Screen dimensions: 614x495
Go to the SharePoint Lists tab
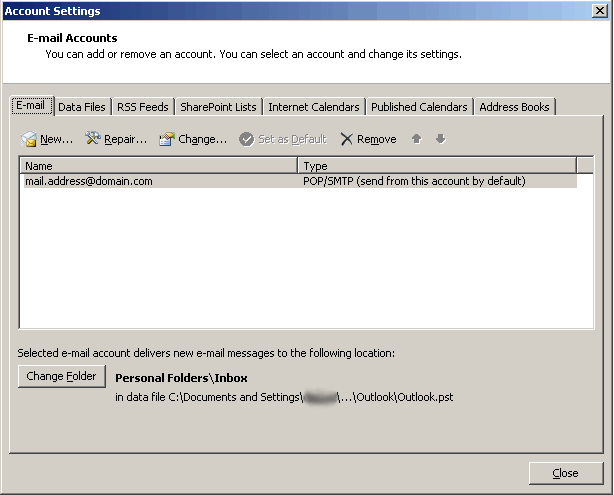tap(218, 107)
